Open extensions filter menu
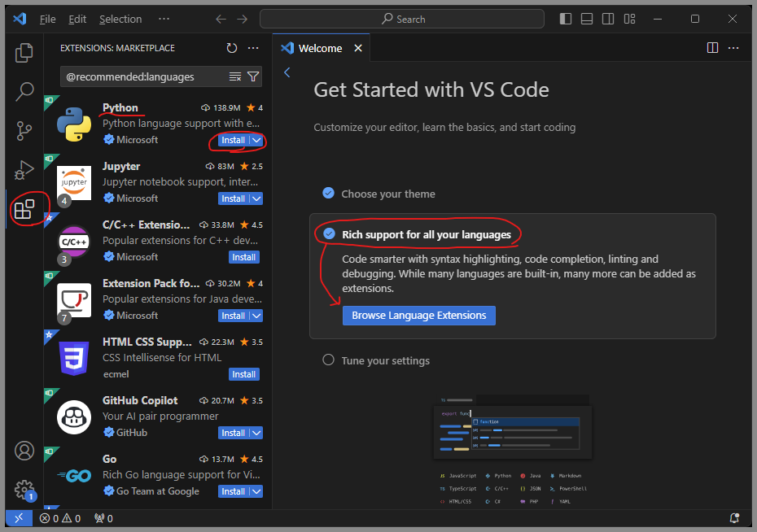This screenshot has width=757, height=532. click(253, 76)
